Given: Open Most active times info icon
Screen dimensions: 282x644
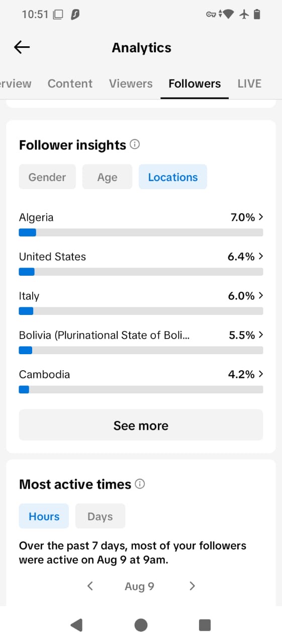Looking at the screenshot, I should click(x=140, y=484).
